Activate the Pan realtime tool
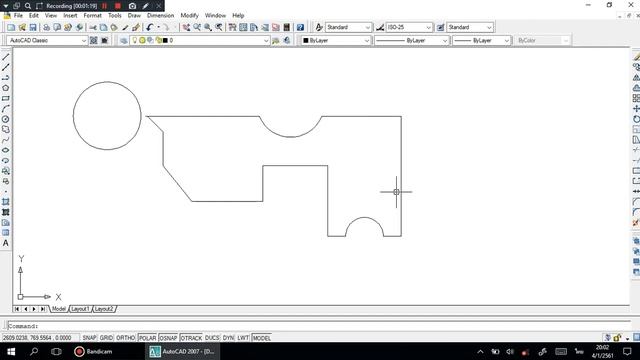Screen dimensions: 640x360 point(186,27)
